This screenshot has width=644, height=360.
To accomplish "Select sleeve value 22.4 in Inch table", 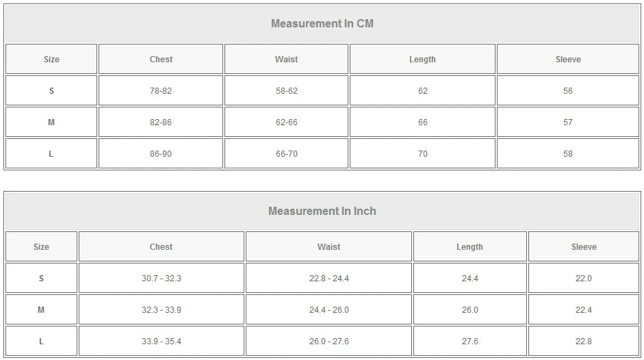I will click(x=583, y=310).
